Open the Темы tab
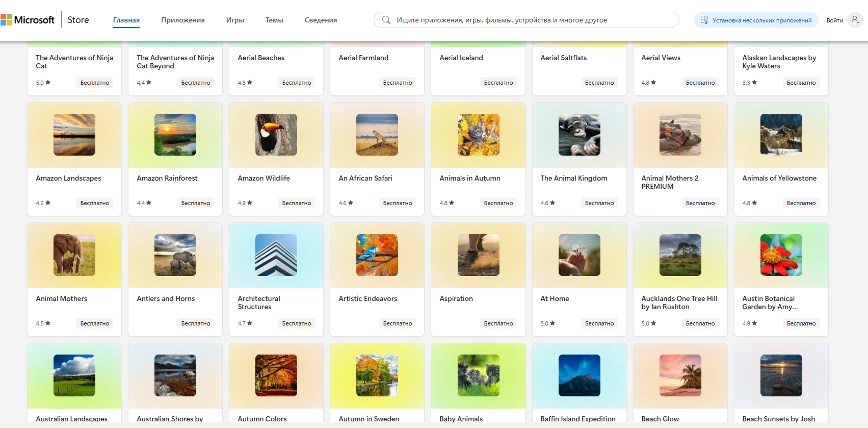The width and height of the screenshot is (868, 428). (274, 20)
